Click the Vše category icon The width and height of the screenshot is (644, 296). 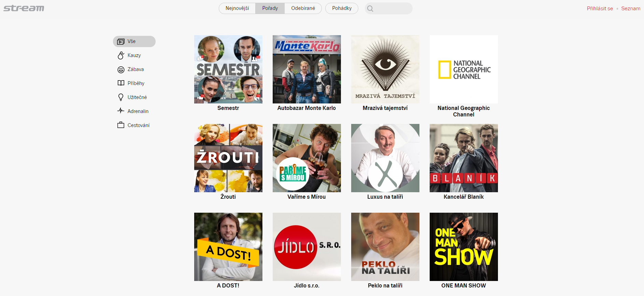coord(121,42)
